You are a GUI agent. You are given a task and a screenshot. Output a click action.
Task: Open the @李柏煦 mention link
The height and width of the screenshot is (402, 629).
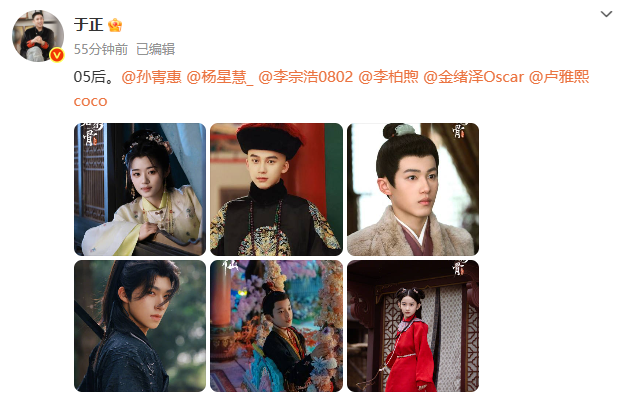tap(388, 77)
